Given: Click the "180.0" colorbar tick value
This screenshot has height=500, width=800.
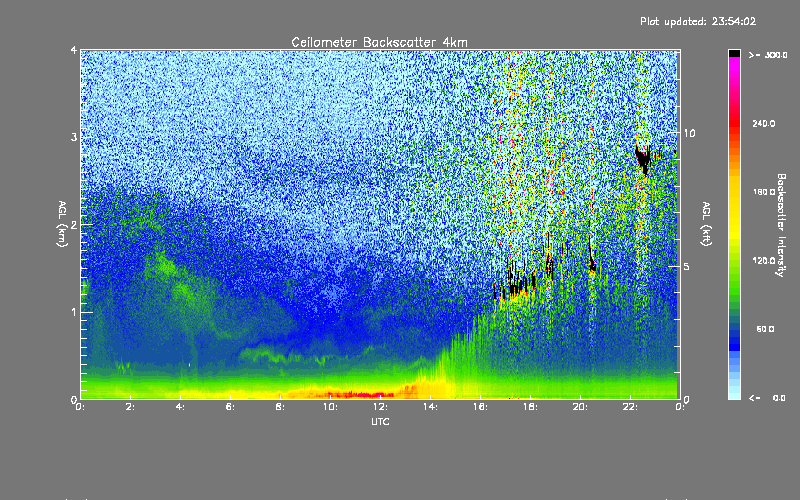Looking at the screenshot, I should [764, 192].
